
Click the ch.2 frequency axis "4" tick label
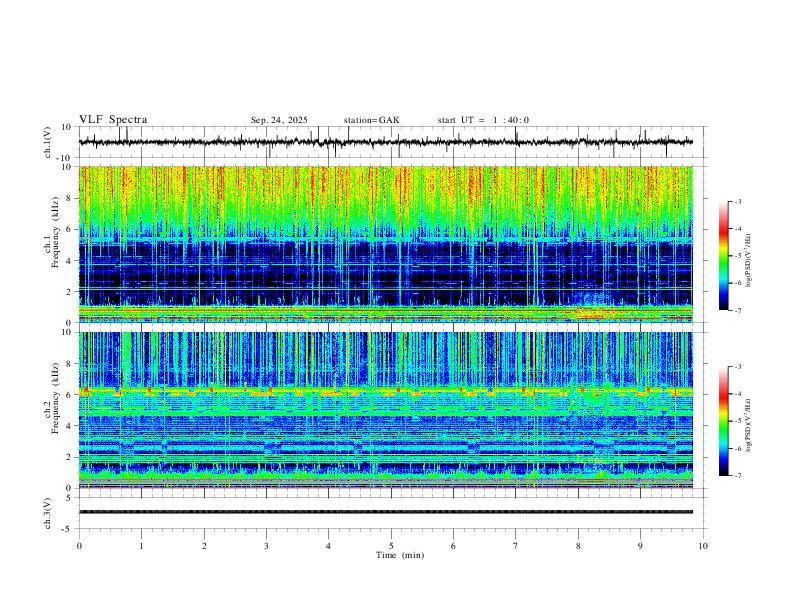tap(69, 426)
